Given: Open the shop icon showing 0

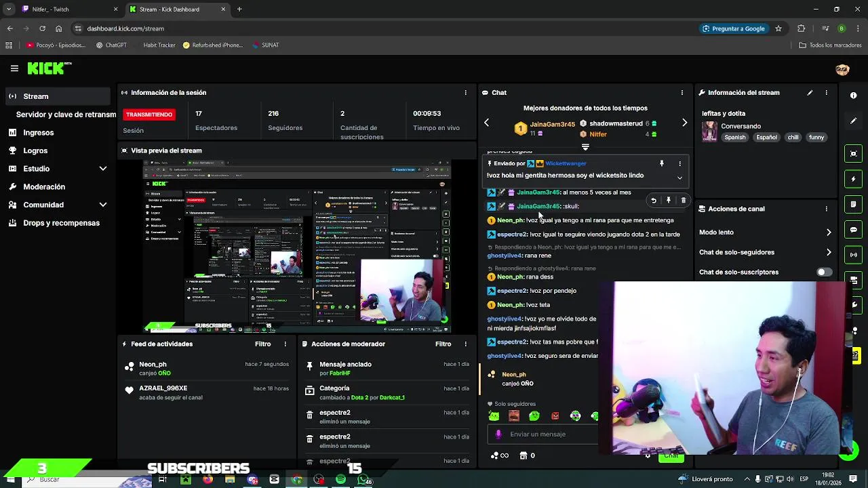Looking at the screenshot, I should 527,455.
